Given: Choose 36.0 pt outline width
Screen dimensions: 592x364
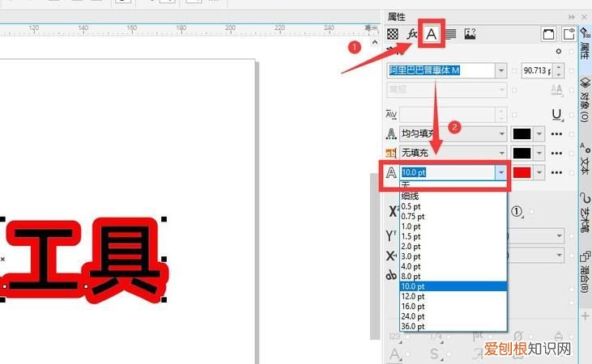Looking at the screenshot, I should click(453, 326).
